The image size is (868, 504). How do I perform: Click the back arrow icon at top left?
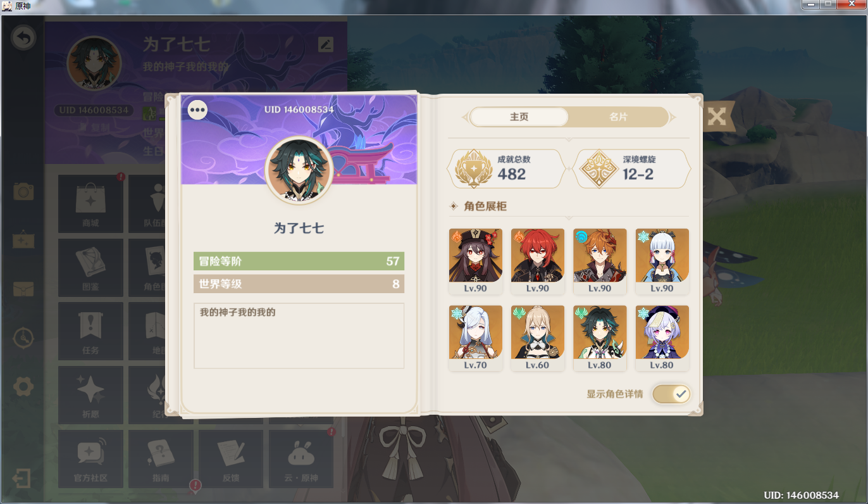click(23, 39)
